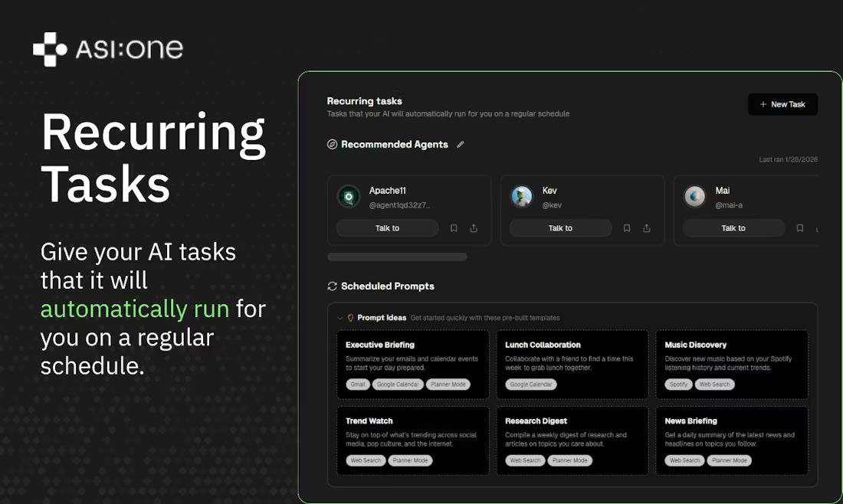The image size is (843, 504).
Task: Click the @kev handle text
Action: click(552, 205)
